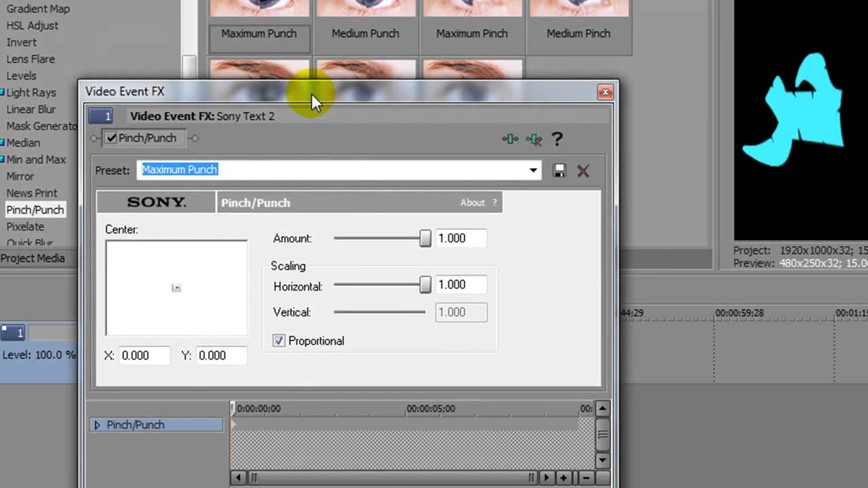
Task: Open the Preset dropdown arrow
Action: point(534,170)
